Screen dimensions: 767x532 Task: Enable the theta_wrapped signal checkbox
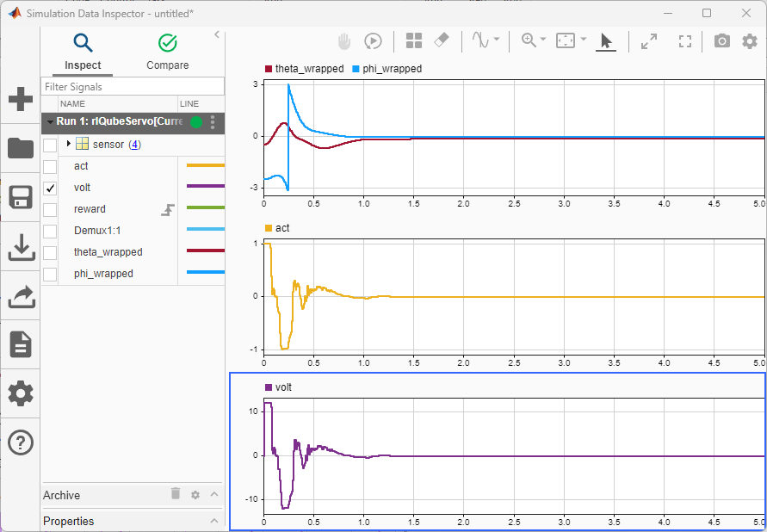coord(50,252)
